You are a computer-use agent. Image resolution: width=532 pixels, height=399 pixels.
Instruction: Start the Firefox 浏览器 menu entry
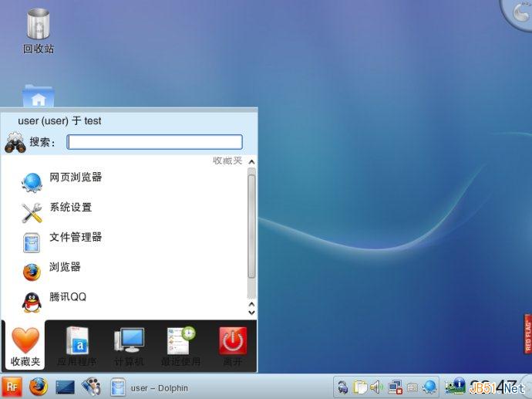(65, 268)
